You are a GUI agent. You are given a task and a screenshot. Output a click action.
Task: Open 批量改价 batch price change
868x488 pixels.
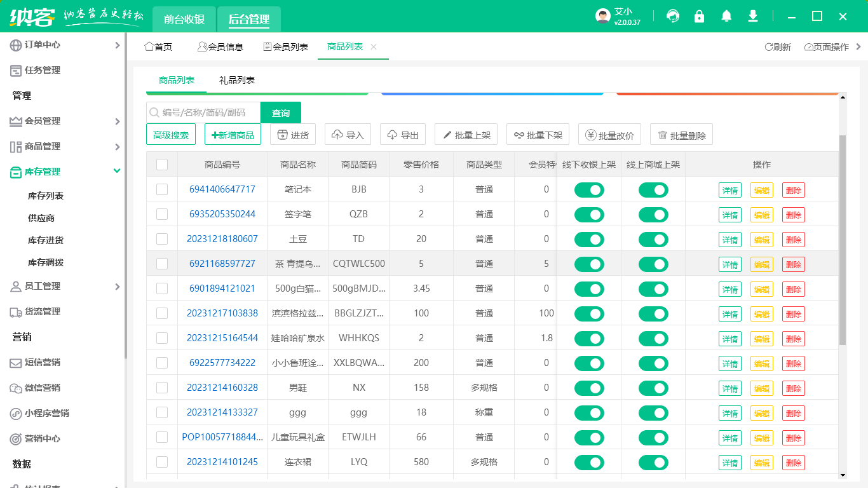point(609,134)
